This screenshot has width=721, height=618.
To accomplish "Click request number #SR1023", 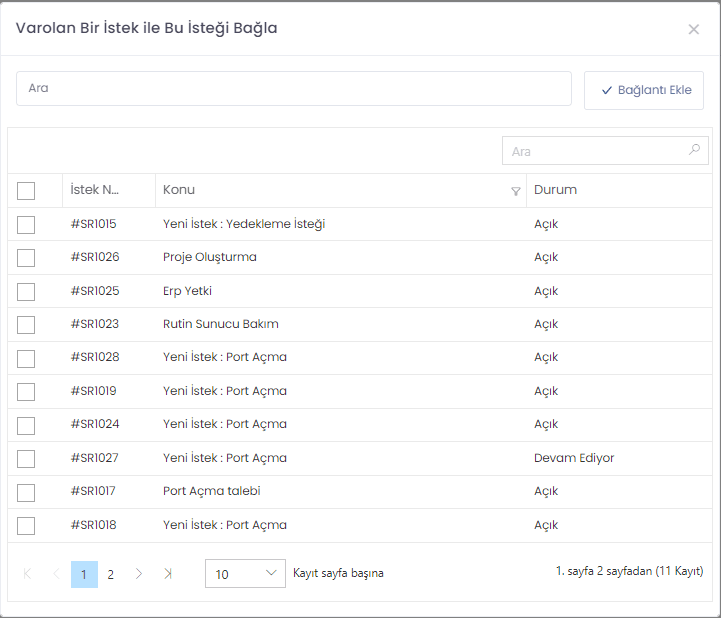I will (95, 324).
